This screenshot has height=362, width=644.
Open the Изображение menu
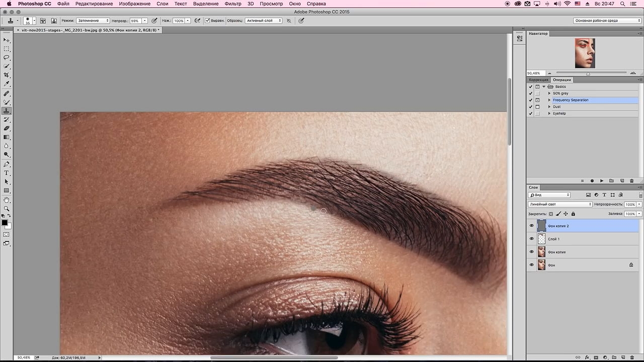point(134,4)
